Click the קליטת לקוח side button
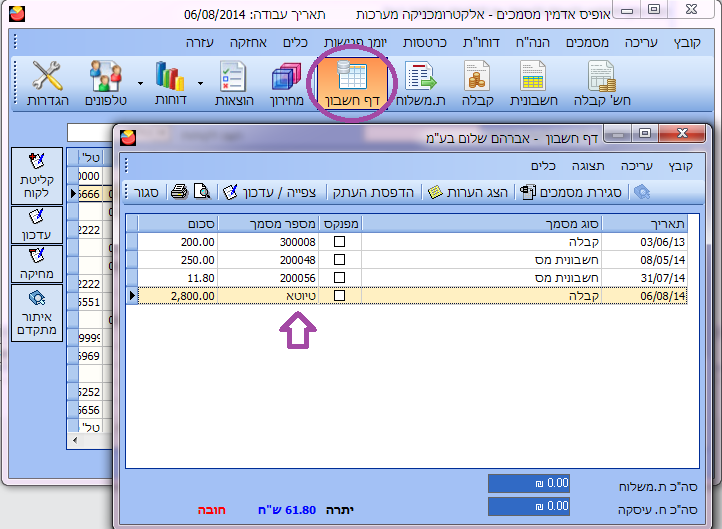The height and width of the screenshot is (529, 722). 36,175
